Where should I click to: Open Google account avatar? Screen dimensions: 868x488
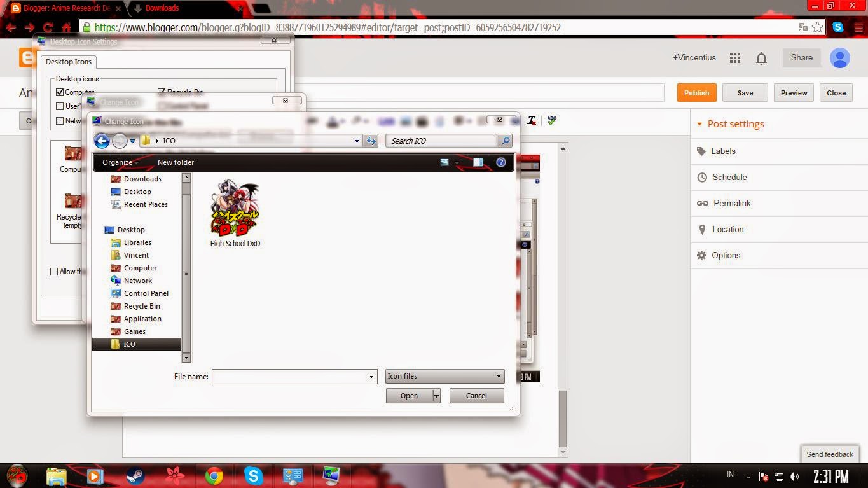(x=839, y=58)
